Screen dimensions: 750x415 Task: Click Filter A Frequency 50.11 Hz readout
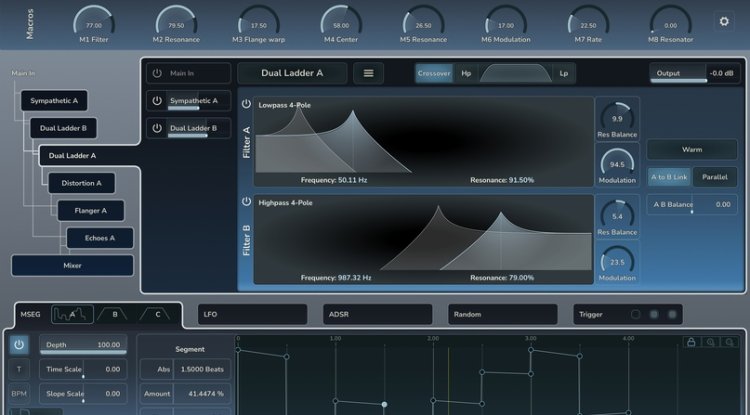click(334, 180)
